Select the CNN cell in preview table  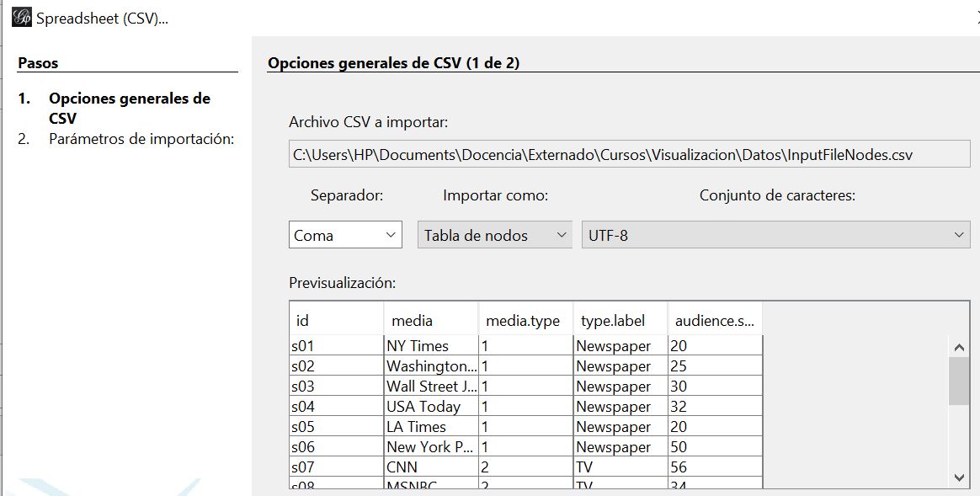coord(430,467)
